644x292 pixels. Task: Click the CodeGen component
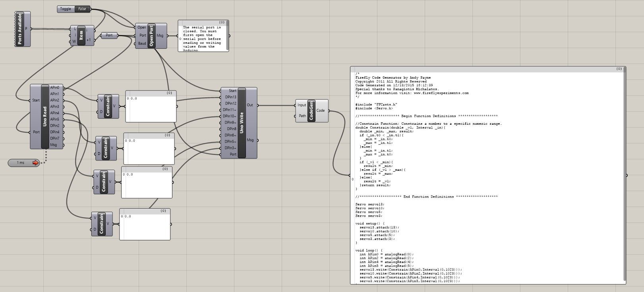pyautogui.click(x=311, y=111)
